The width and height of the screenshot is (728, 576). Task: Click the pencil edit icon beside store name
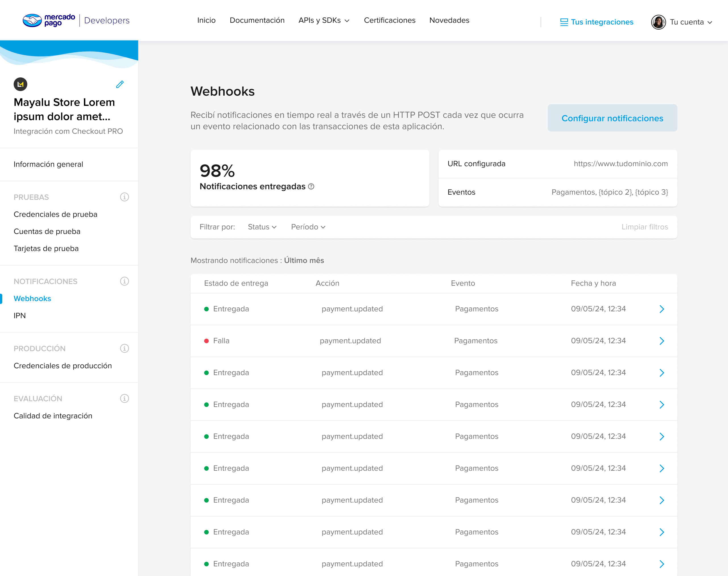pos(120,84)
